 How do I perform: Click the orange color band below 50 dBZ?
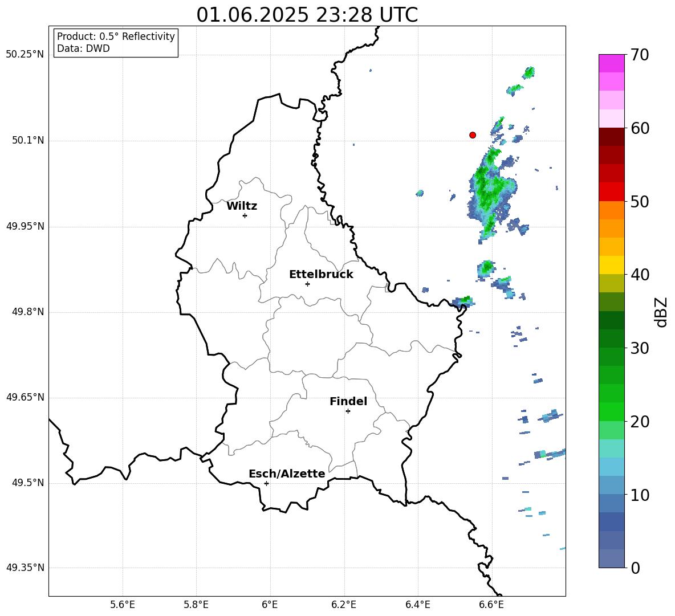611,210
